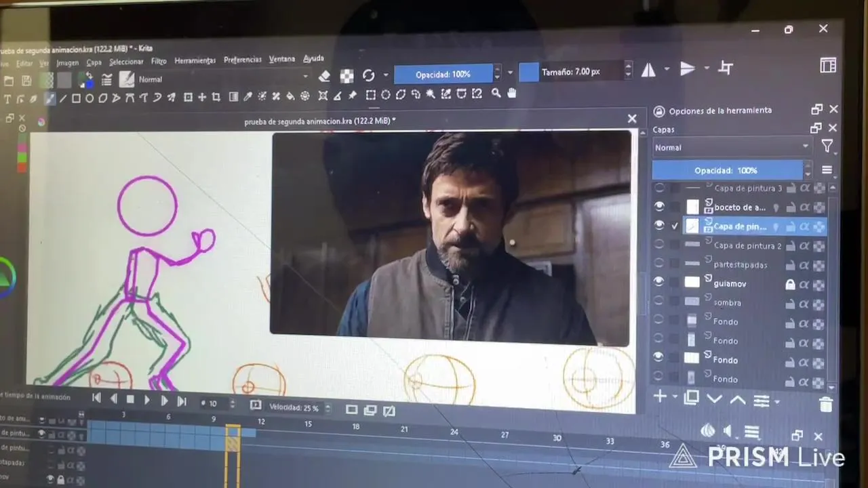Select the elliptical selection tool
868x488 pixels.
coord(386,94)
